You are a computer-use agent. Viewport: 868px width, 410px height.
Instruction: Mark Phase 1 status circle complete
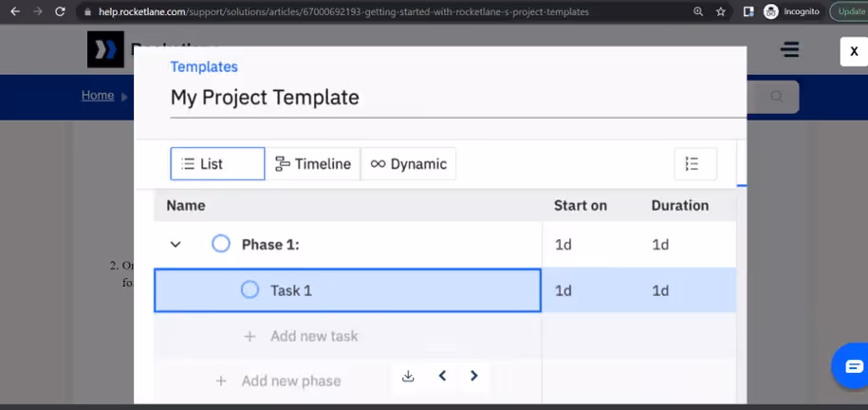(221, 244)
